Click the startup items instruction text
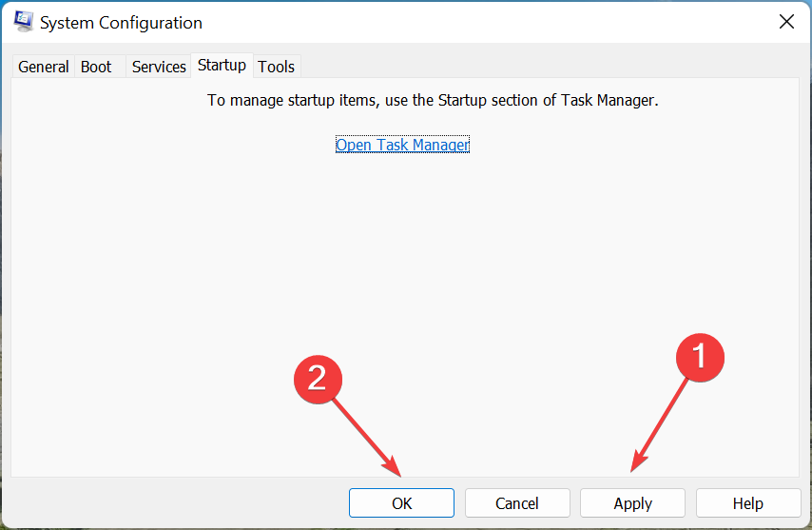 pos(433,100)
